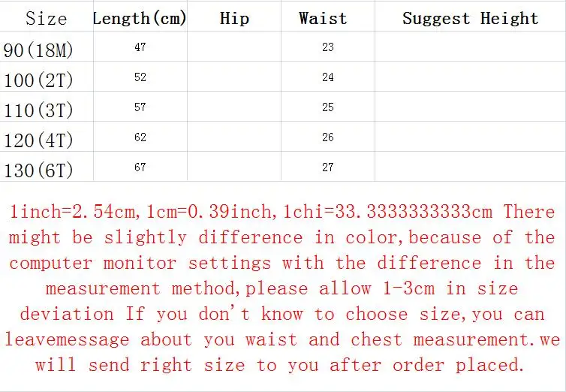Click the Size column header

[47, 19]
